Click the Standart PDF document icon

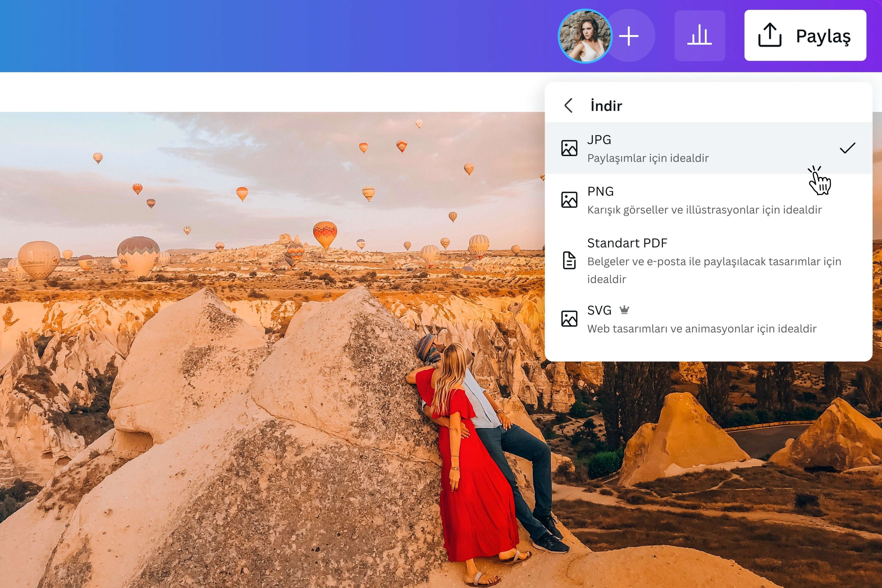[x=569, y=260]
